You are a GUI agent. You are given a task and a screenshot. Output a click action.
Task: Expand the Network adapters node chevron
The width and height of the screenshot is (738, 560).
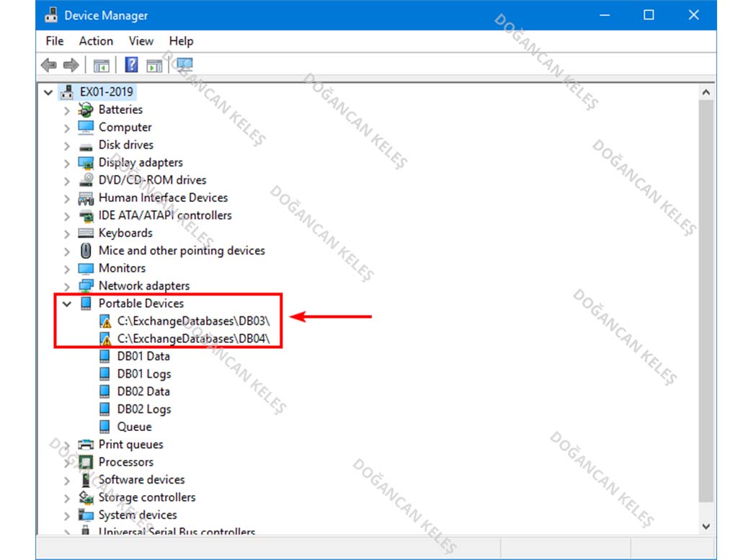(x=67, y=287)
